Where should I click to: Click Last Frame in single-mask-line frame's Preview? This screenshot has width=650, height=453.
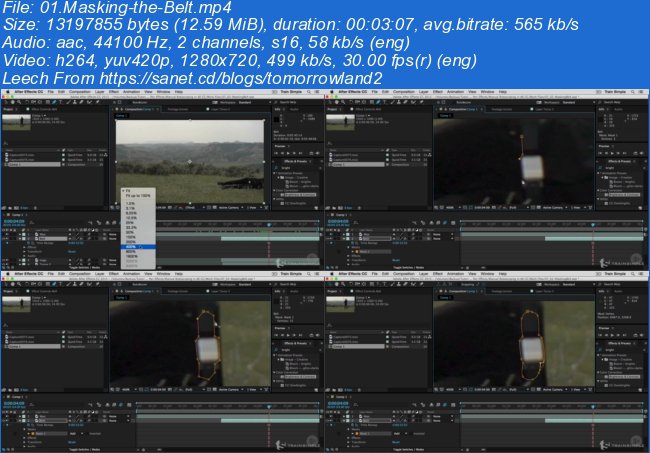[625, 153]
